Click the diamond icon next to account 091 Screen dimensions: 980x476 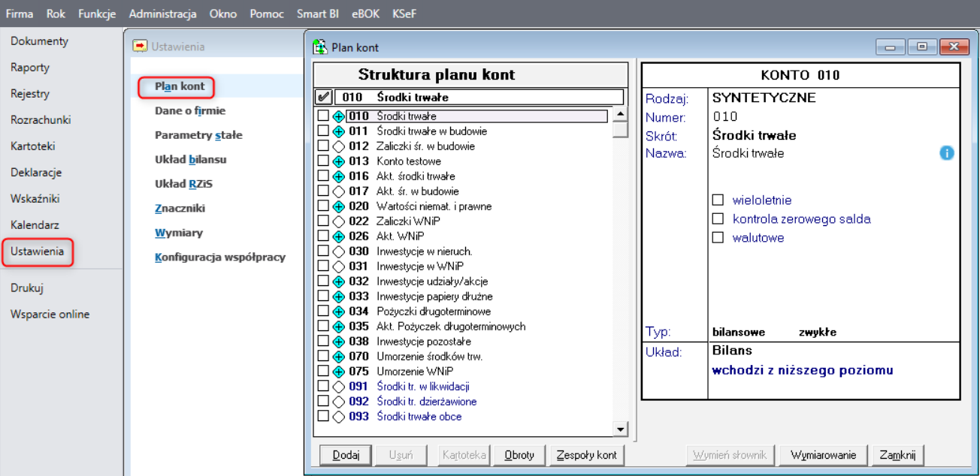click(338, 387)
